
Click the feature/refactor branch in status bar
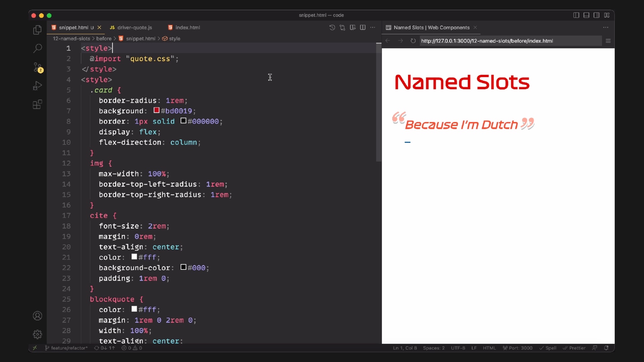[x=66, y=348]
